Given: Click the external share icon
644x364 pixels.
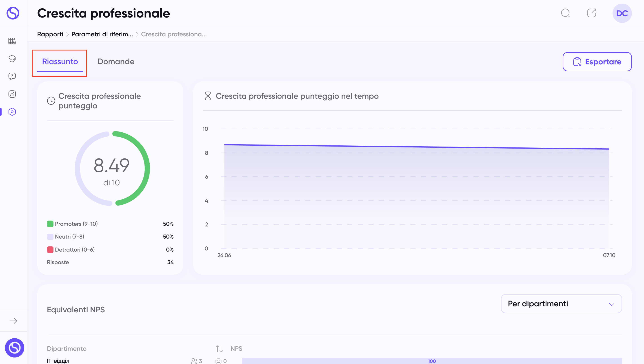Looking at the screenshot, I should (592, 13).
